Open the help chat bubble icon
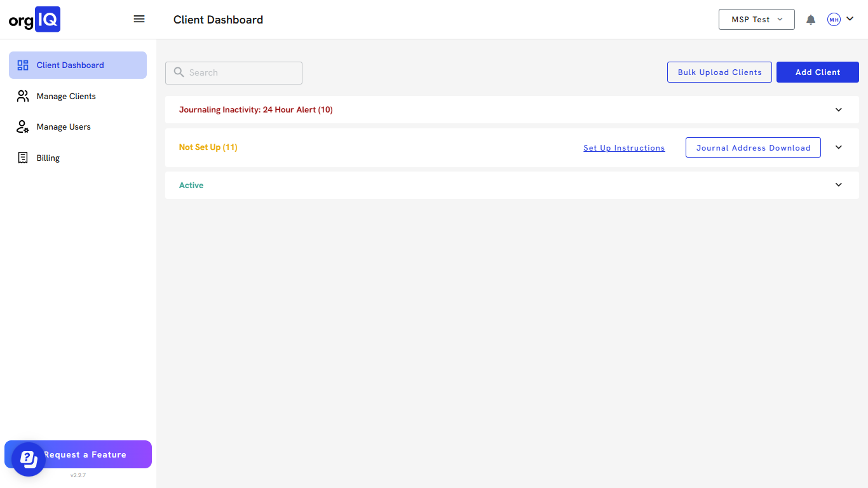The image size is (868, 488). coord(29,459)
